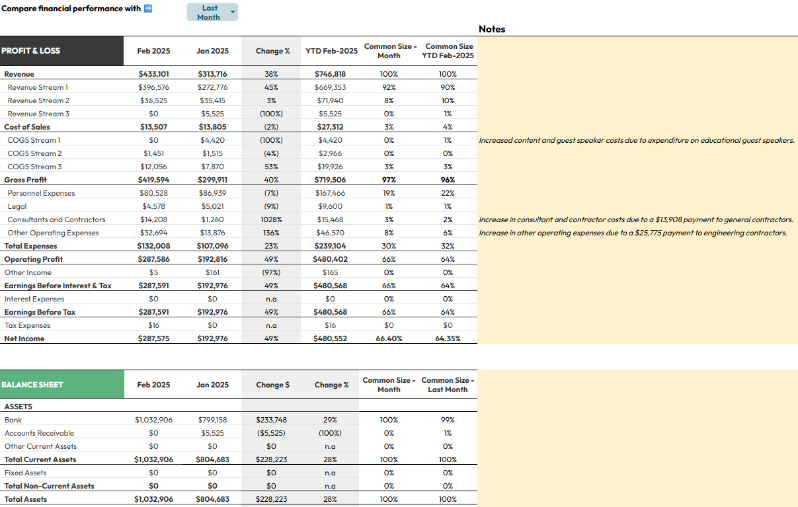Click the Change $ column header
Viewport: 798px width, 507px height.
tap(272, 385)
